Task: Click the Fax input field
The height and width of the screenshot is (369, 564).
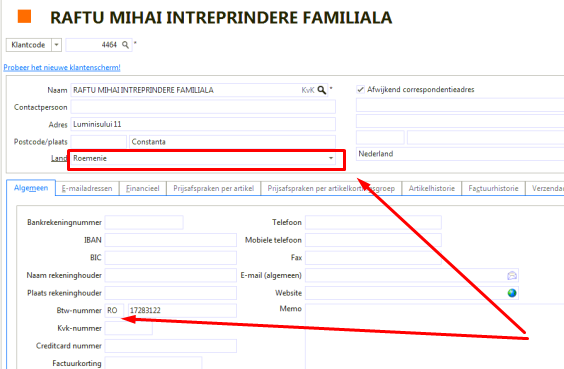Action: (x=373, y=258)
